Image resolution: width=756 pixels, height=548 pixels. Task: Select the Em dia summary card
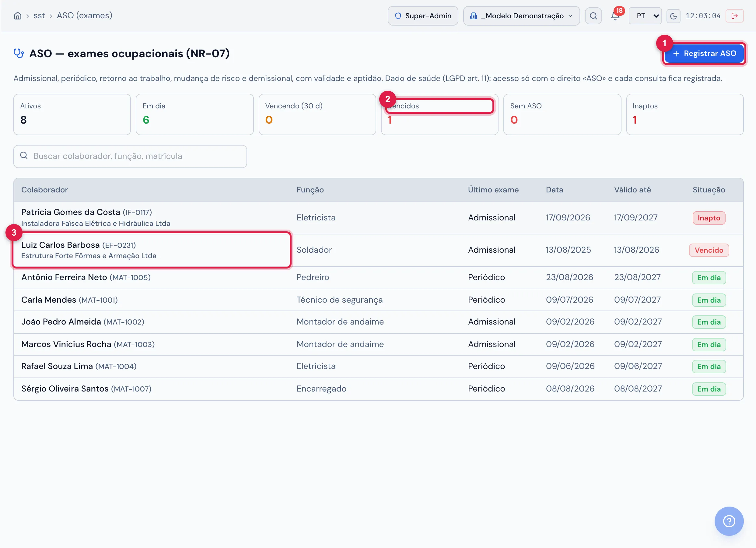(195, 114)
